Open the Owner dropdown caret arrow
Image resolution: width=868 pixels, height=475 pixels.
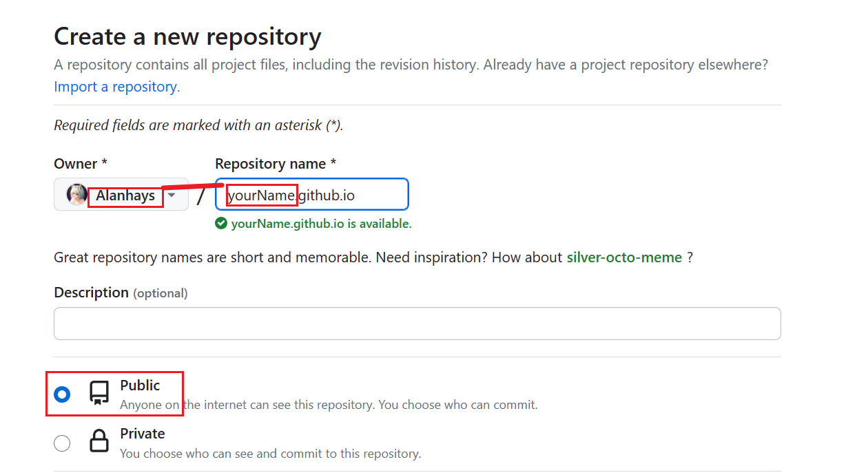pyautogui.click(x=172, y=195)
